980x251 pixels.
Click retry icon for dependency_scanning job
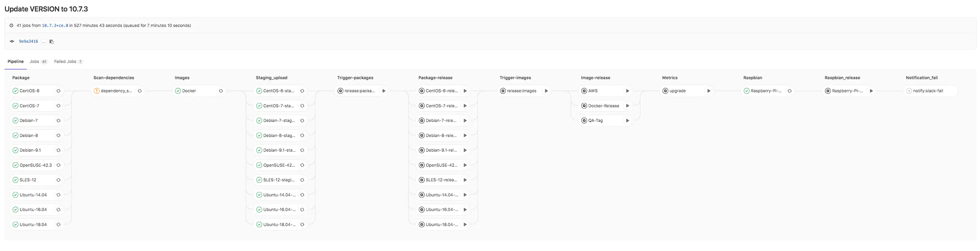click(140, 91)
